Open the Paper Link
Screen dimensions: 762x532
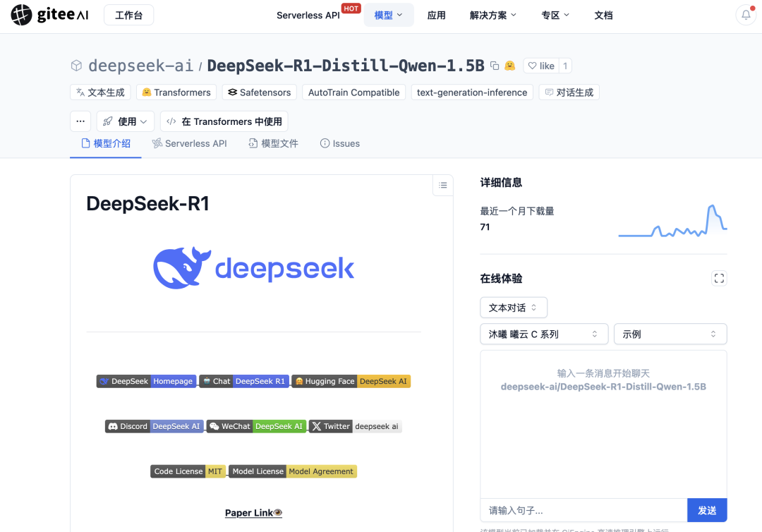(254, 512)
